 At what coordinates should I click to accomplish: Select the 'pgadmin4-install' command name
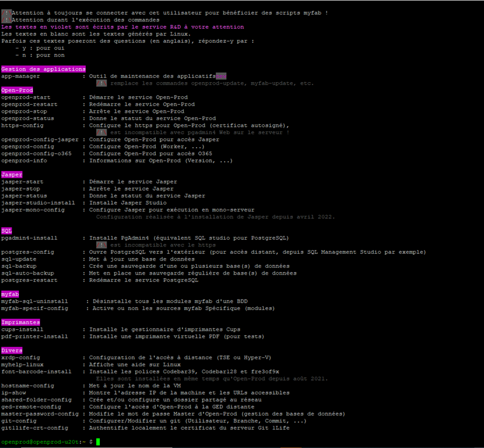[x=29, y=238]
